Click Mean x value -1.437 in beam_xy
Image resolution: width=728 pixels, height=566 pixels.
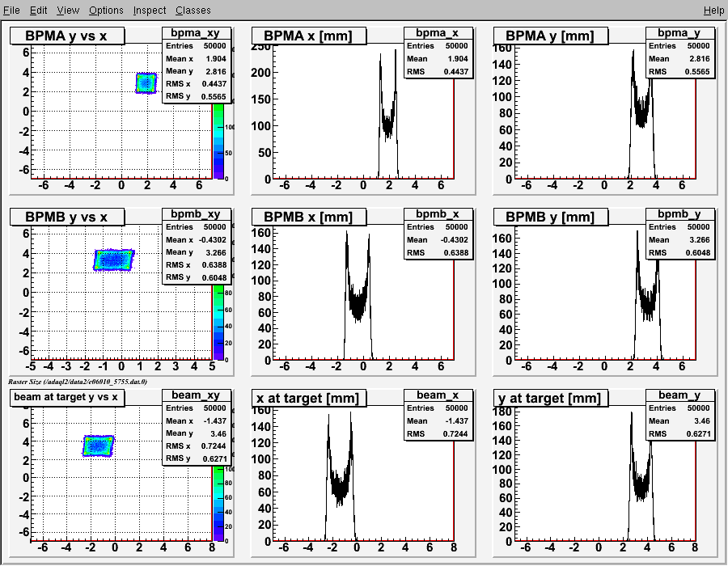coord(214,420)
